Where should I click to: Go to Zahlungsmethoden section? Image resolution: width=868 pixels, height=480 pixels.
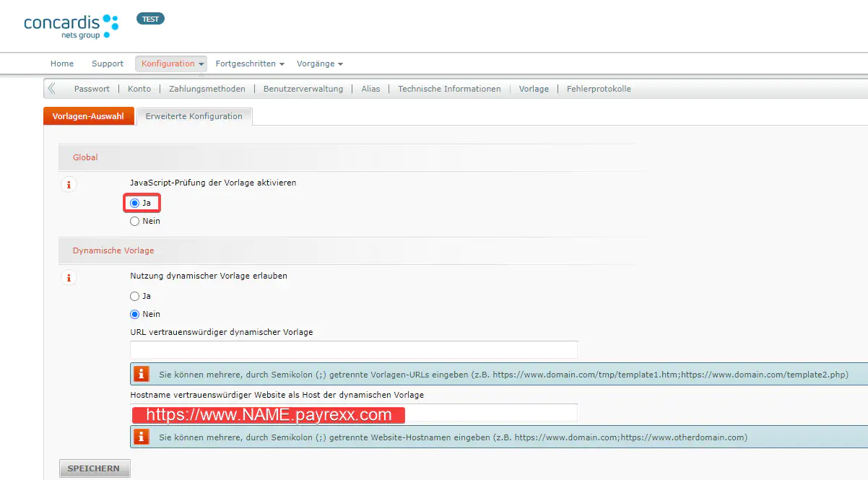click(207, 89)
